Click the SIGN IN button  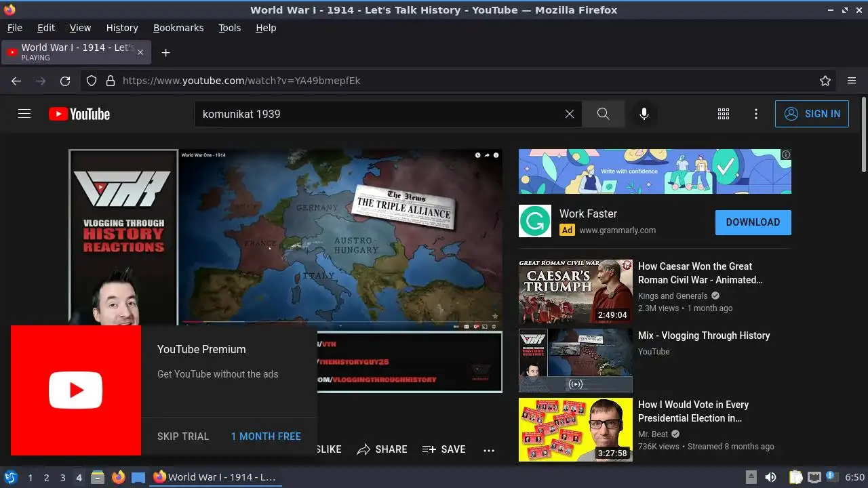[x=812, y=114]
